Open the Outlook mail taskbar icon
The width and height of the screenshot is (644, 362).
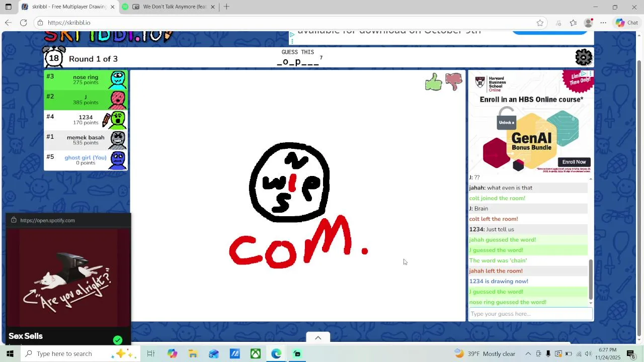point(214,354)
